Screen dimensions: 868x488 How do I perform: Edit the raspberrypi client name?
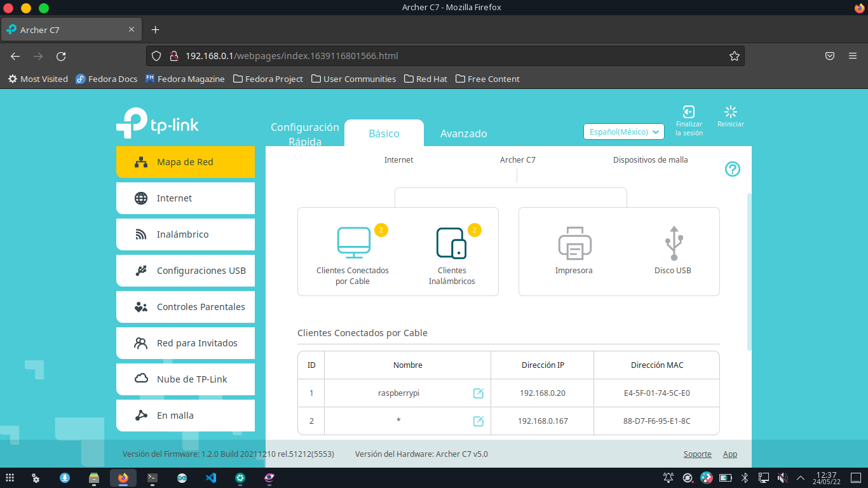pos(478,393)
